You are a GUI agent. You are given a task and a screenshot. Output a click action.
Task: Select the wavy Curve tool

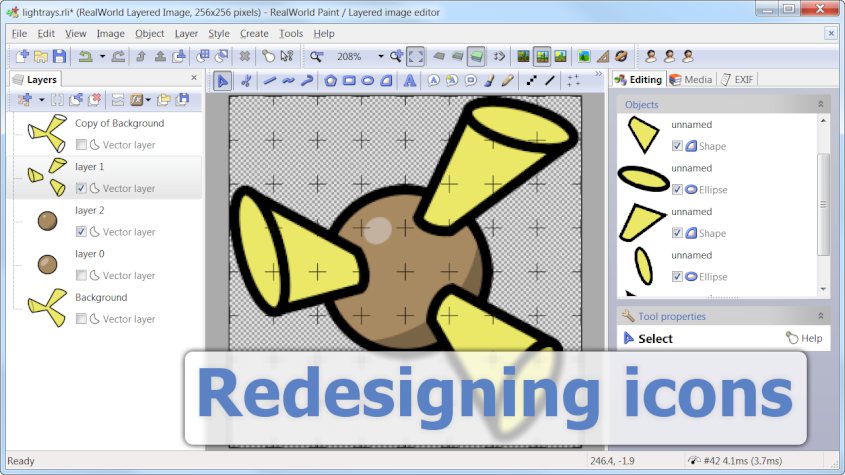coord(288,81)
